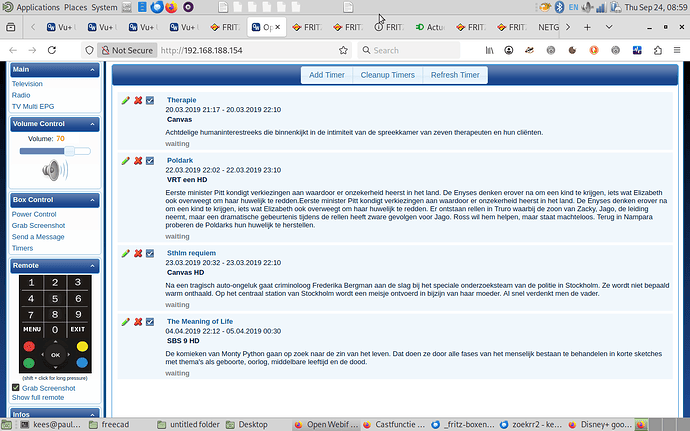Click the blue remote color button
The width and height of the screenshot is (690, 431).
[82, 363]
